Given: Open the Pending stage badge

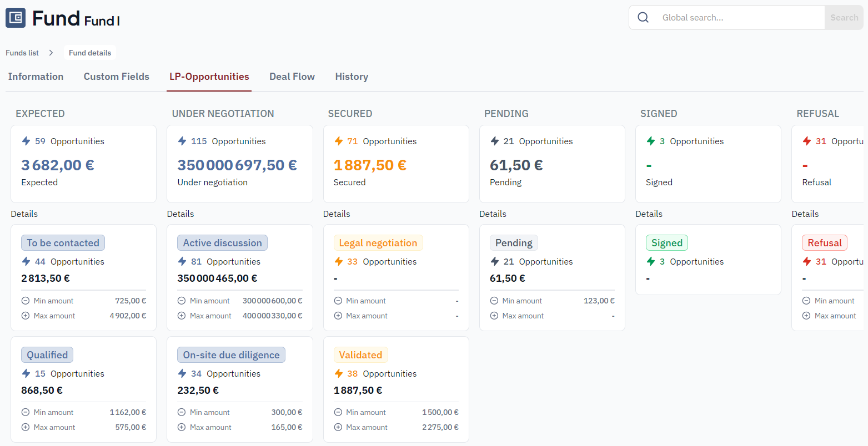Looking at the screenshot, I should click(x=514, y=243).
